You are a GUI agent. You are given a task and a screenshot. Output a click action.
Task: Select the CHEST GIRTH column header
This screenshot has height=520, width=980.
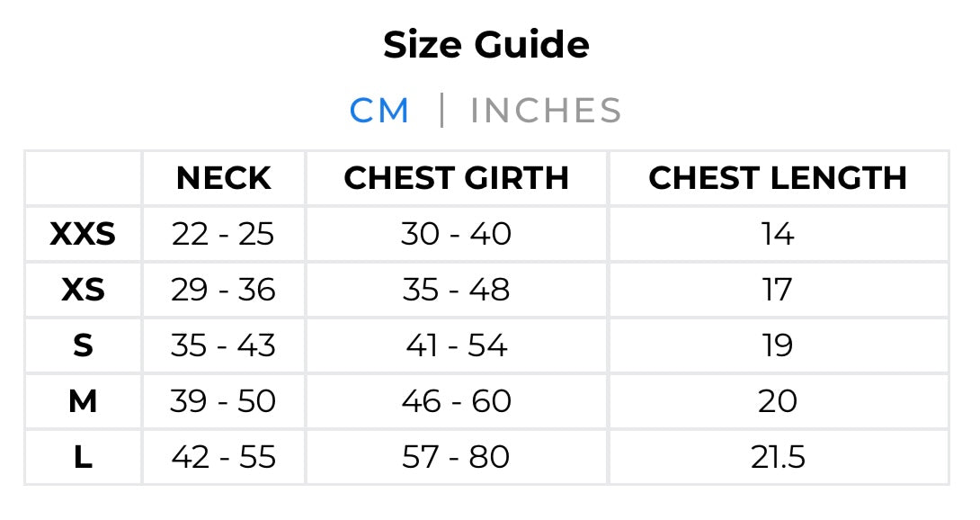456,178
